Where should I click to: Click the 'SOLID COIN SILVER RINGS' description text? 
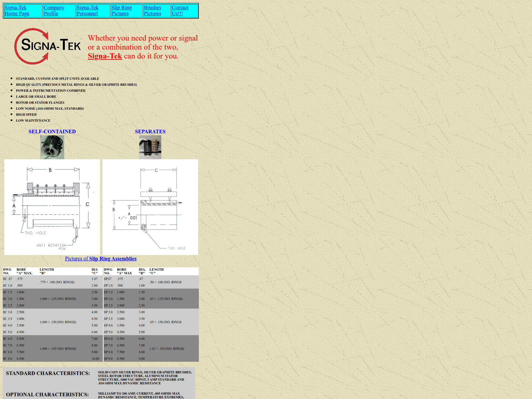tap(145, 378)
